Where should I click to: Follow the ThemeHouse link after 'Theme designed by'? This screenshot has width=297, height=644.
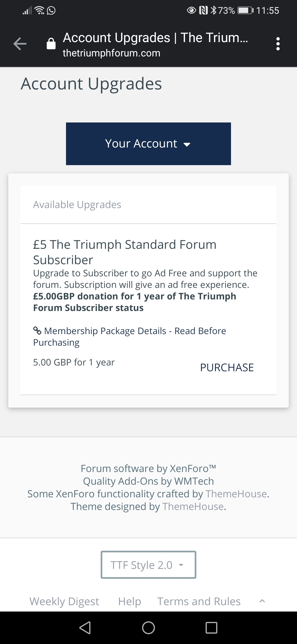[193, 506]
